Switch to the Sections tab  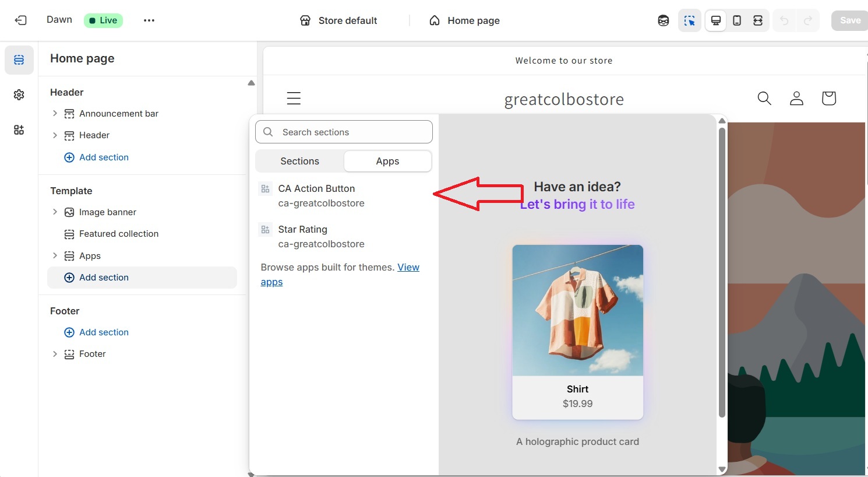pos(299,162)
